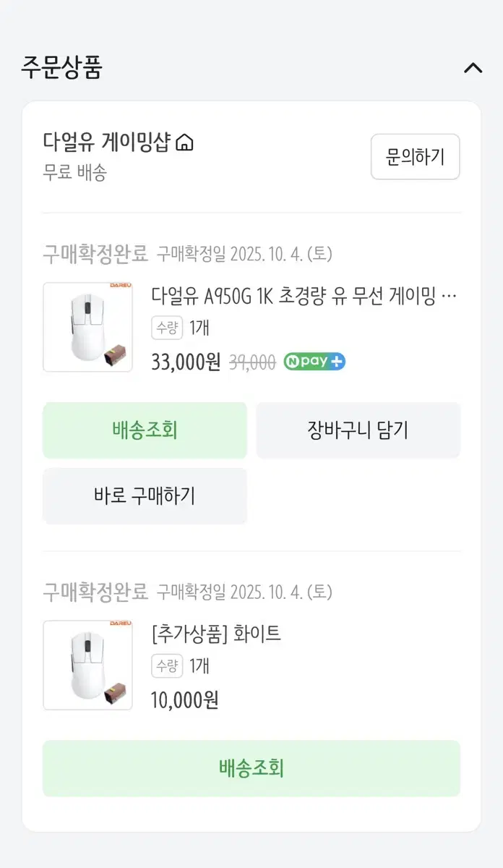Collapse the 주문상품 section chevron
The height and width of the screenshot is (868, 503).
tap(473, 68)
